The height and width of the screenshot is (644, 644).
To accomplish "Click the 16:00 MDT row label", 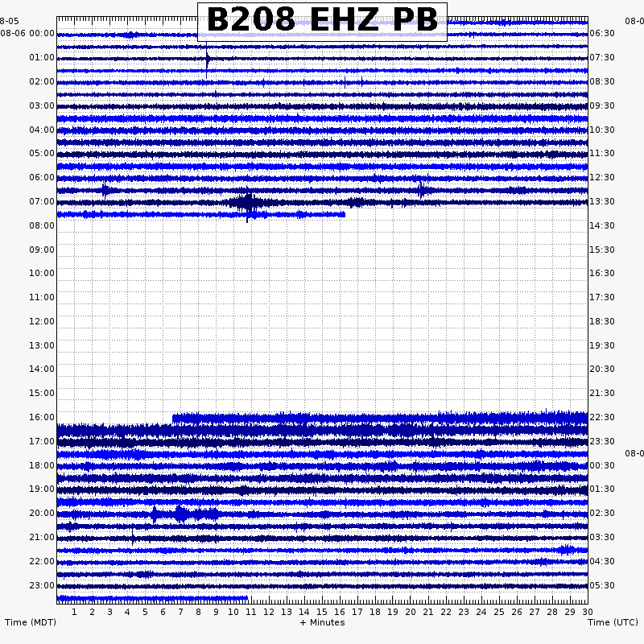I will pos(42,417).
